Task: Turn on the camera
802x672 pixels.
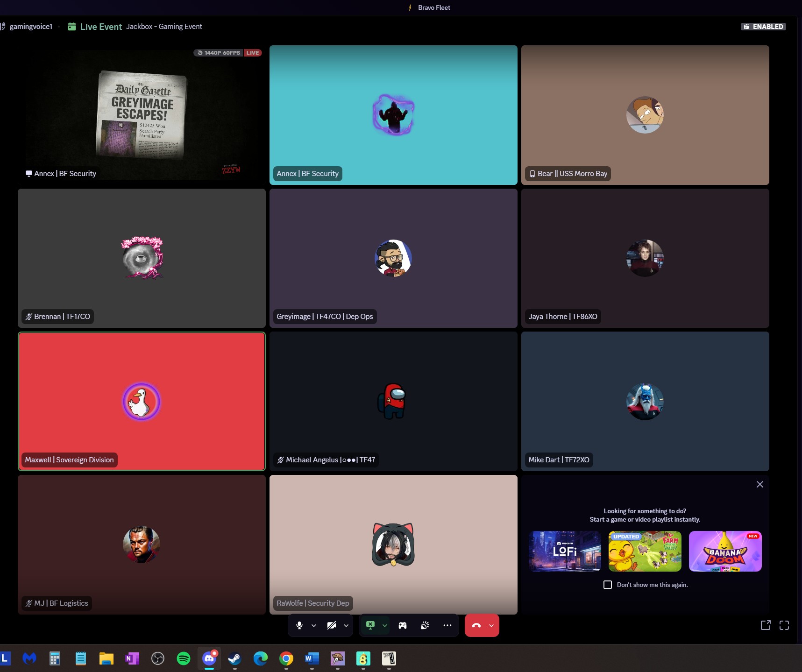Action: [331, 625]
